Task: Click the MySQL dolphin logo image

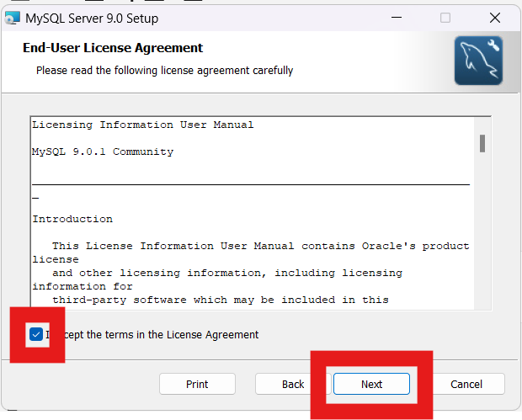Action: pos(478,61)
